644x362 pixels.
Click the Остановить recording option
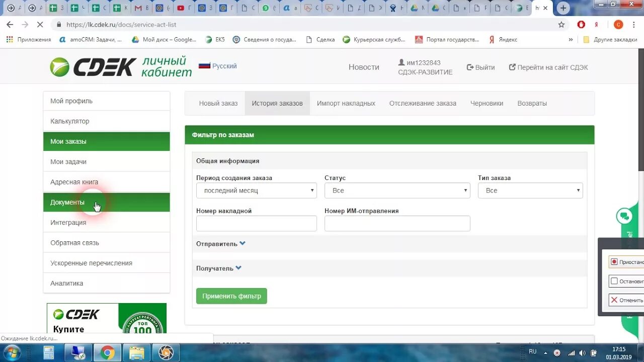[x=626, y=281]
